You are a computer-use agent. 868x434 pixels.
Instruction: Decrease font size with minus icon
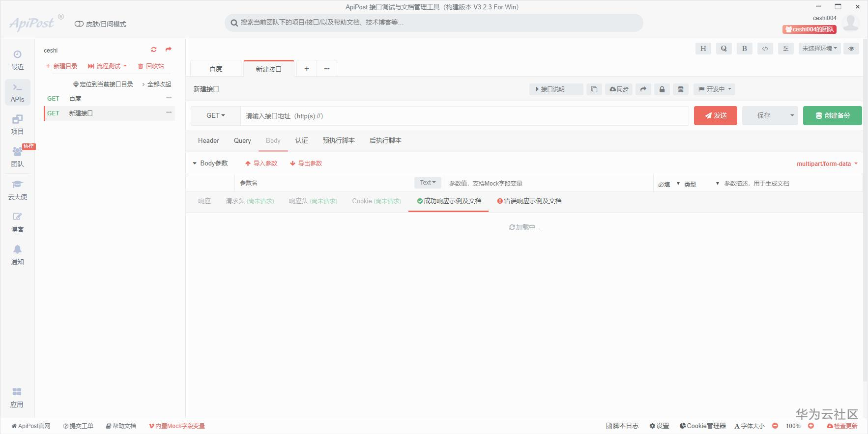click(x=775, y=426)
